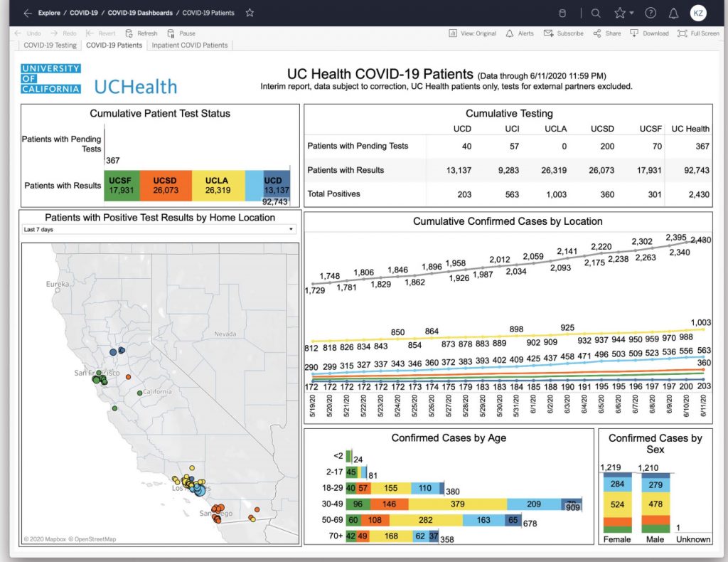Screen dimensions: 728x562
Task: Open the data source cylinder icon
Action: click(562, 13)
